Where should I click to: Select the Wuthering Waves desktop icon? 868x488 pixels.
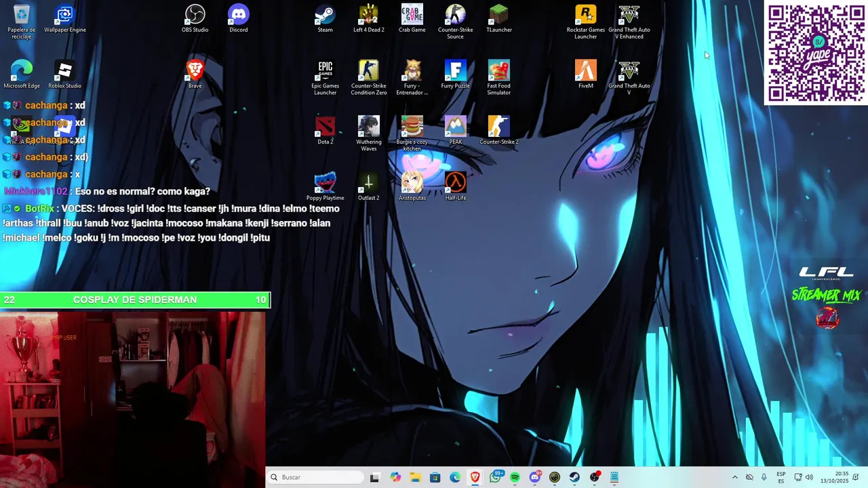tap(369, 134)
